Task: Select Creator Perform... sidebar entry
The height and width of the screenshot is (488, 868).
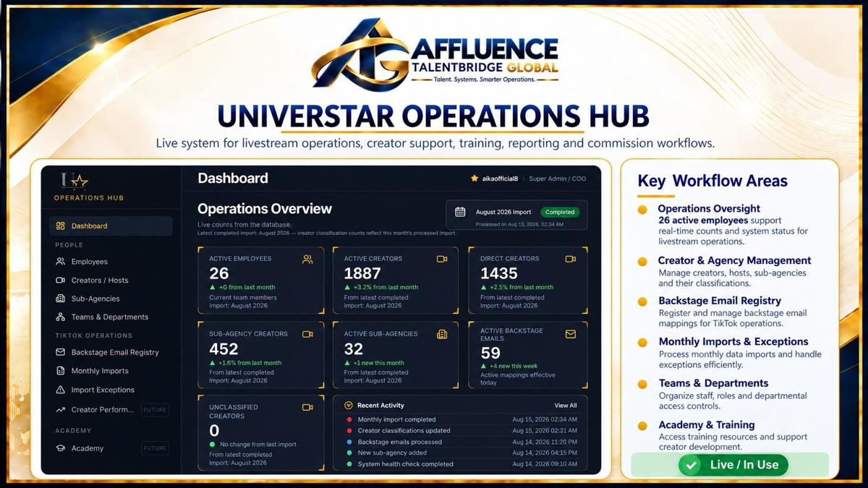Action: [x=102, y=410]
